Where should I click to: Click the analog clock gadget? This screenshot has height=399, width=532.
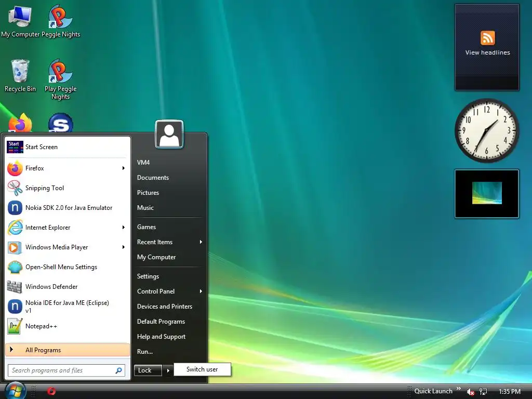pos(487,130)
